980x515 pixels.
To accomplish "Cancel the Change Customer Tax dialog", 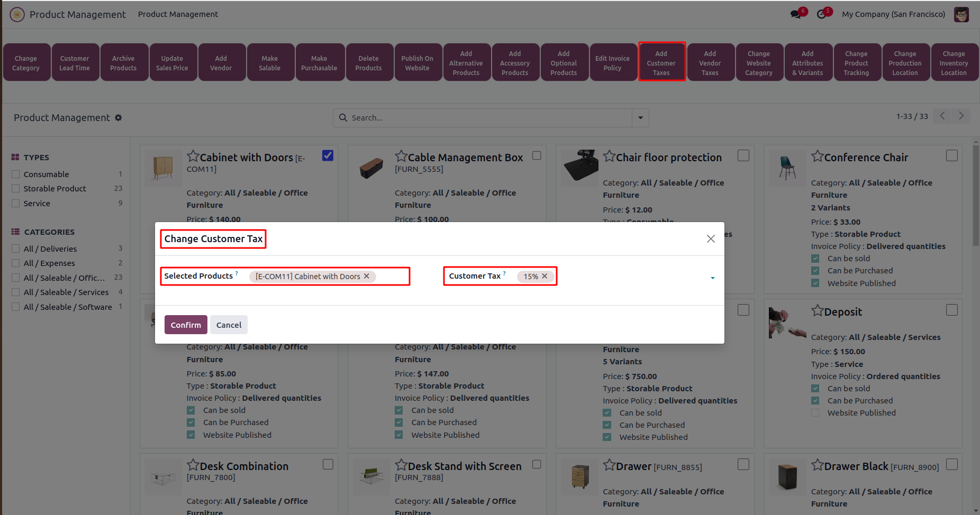I will click(229, 325).
